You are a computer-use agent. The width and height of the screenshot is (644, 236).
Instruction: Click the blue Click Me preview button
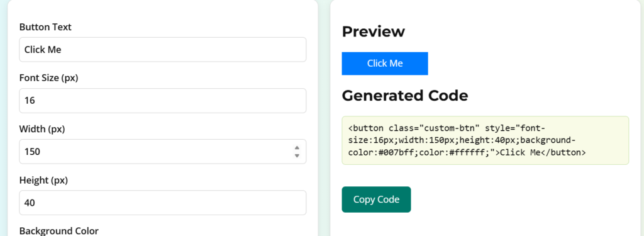tap(385, 64)
